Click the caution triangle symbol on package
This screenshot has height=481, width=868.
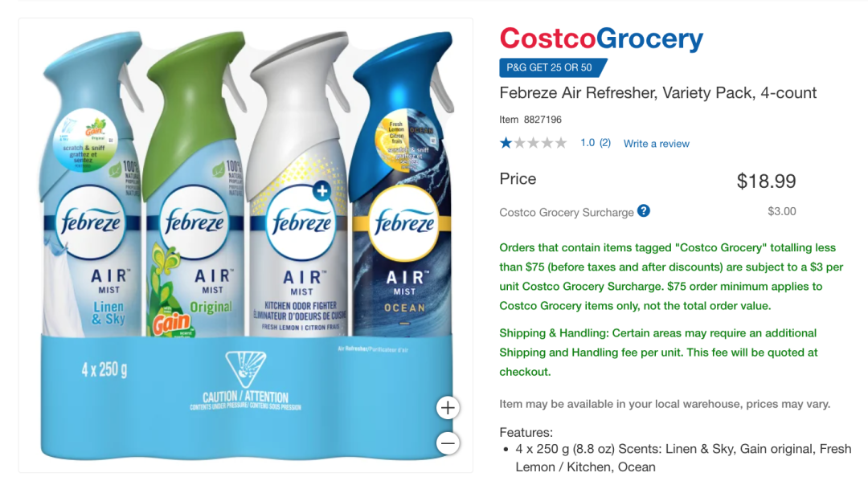(x=245, y=369)
